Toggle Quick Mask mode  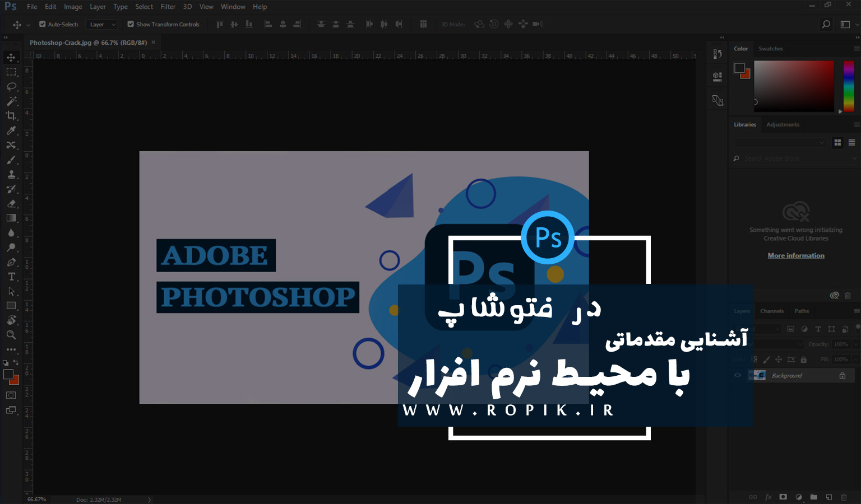tap(11, 395)
